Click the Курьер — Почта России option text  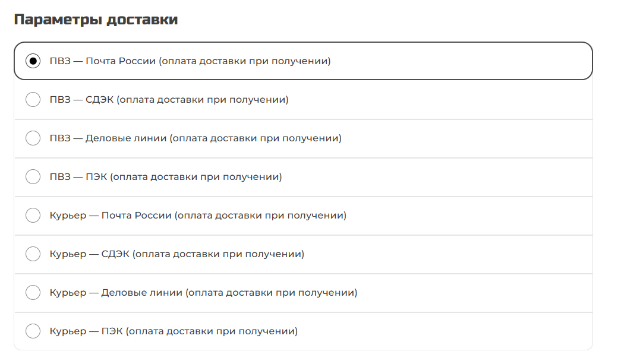tap(199, 216)
